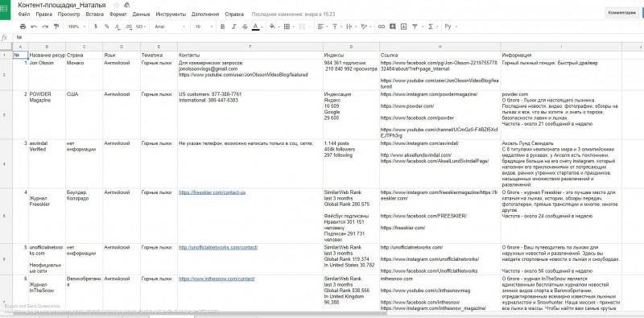
Task: Open the merge cells dropdown
Action: pos(303,27)
